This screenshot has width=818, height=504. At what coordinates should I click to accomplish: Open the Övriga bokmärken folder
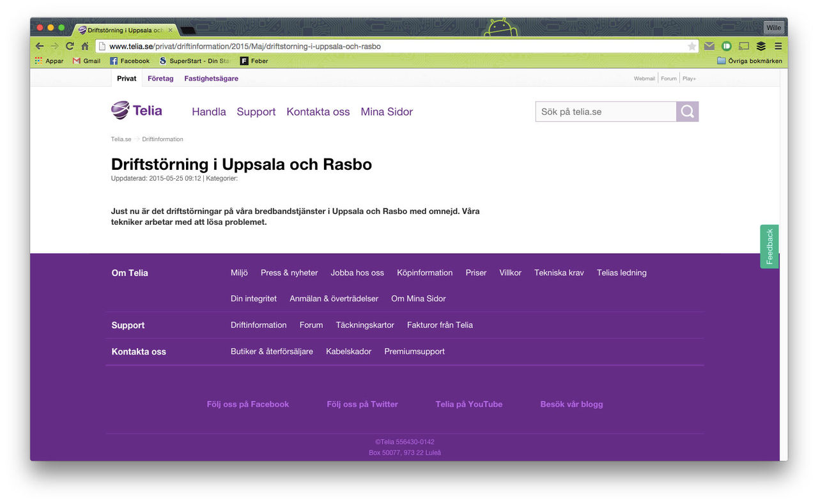point(750,61)
